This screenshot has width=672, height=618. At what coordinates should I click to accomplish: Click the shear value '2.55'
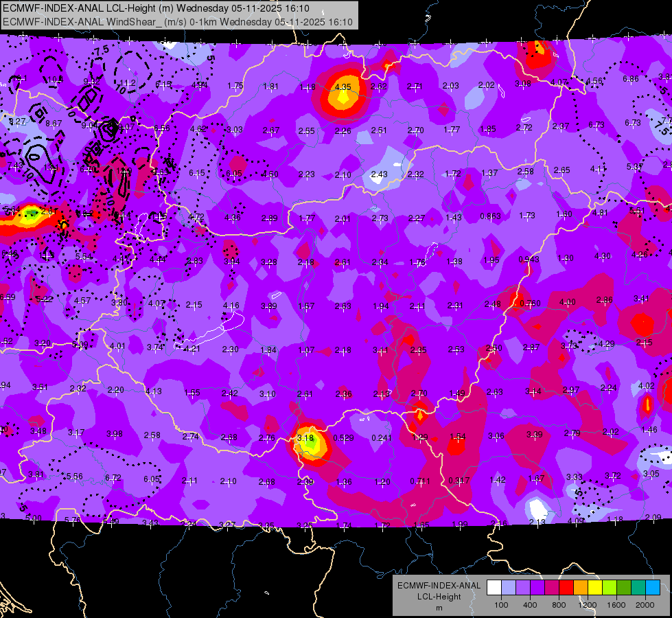306,130
